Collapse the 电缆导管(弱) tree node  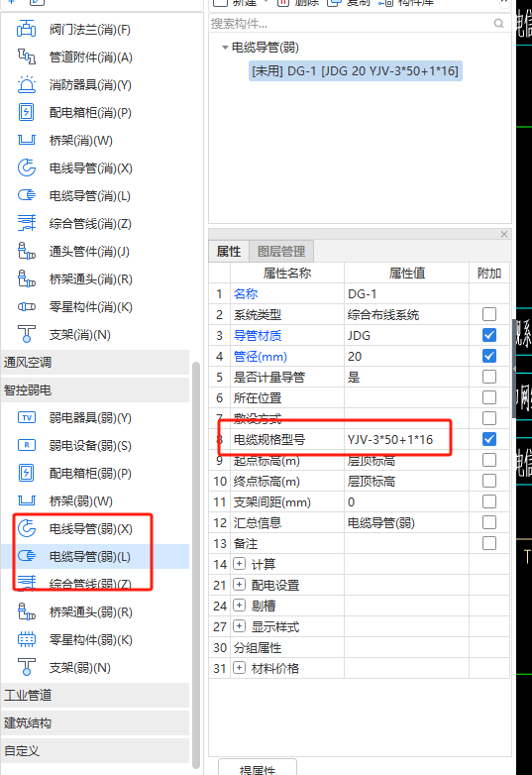225,48
